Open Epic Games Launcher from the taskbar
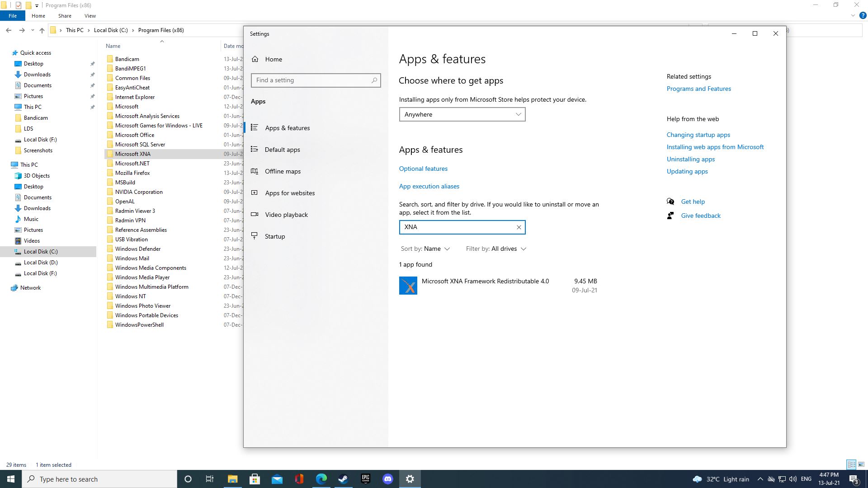 click(365, 479)
